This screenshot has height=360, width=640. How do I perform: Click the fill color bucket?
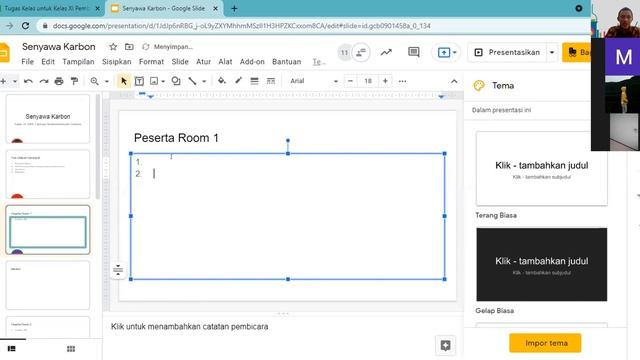pos(222,81)
